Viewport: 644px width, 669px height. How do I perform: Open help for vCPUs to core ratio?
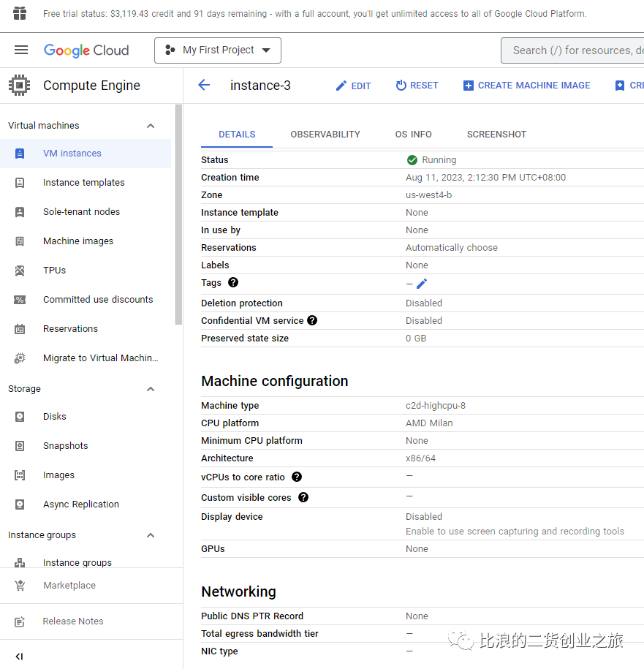coord(297,477)
